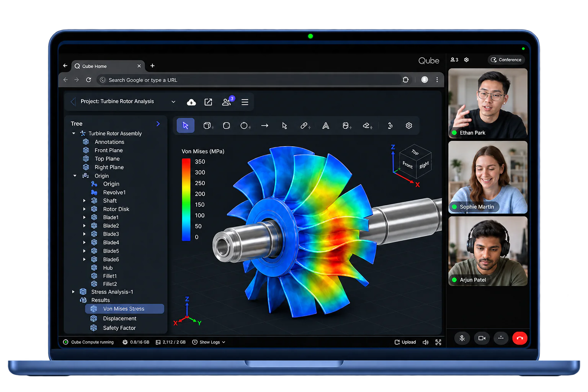Click the Von Mises color scale bar
588x392 pixels.
click(186, 199)
